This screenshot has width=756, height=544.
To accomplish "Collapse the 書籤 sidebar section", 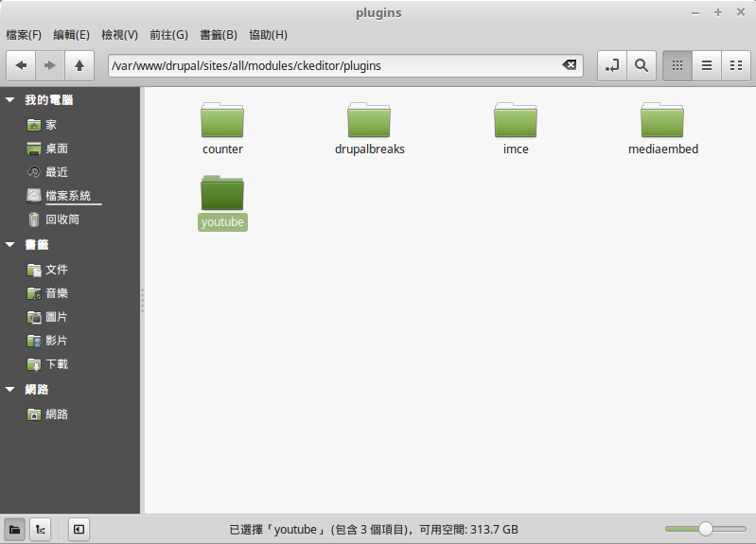I will [10, 244].
